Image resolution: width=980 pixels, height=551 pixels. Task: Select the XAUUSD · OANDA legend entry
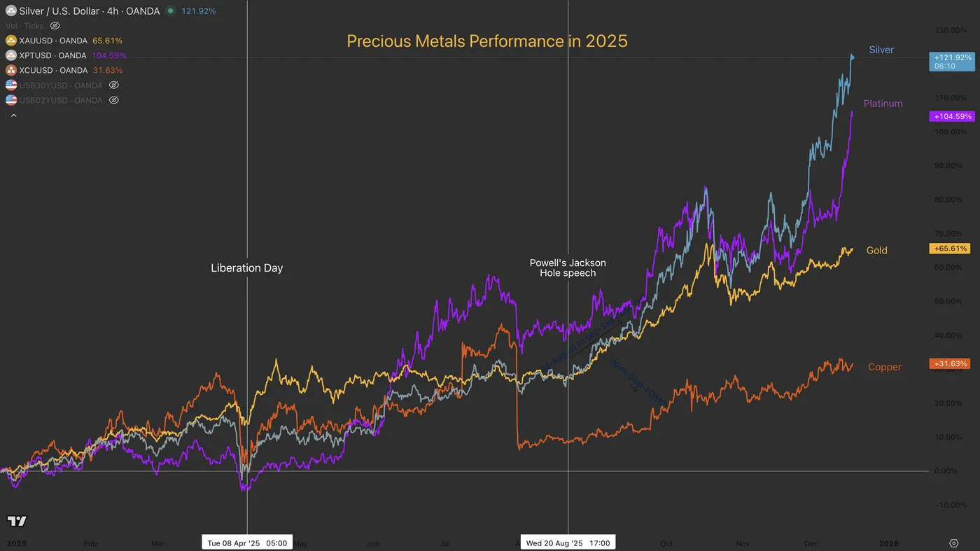coord(52,41)
